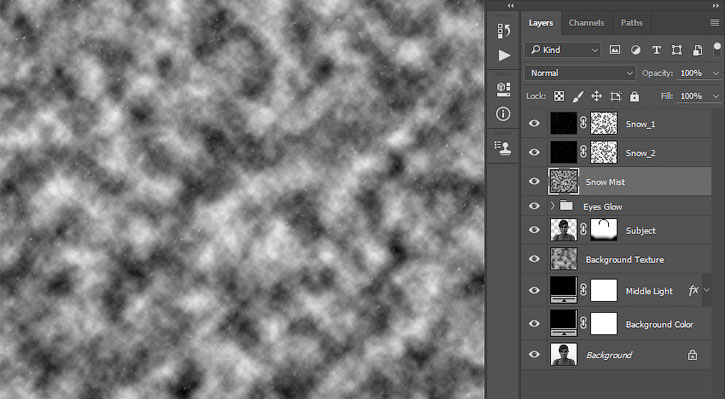Screen dimensions: 725x399
Task: Click the fx icon on Middle Light layer
Action: [x=693, y=290]
